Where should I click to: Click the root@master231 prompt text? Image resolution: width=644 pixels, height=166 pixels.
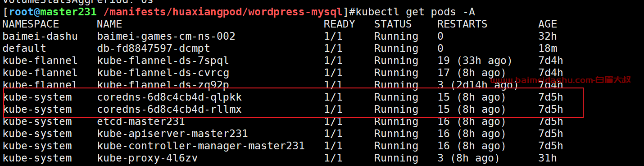(53, 12)
